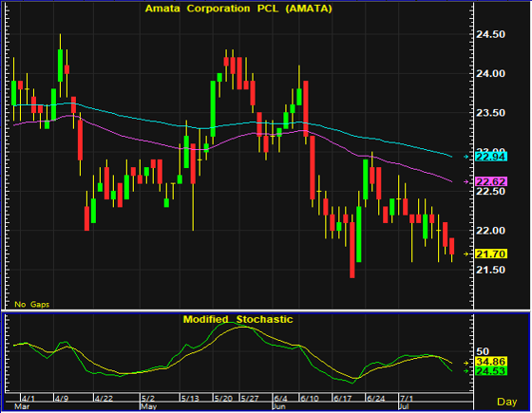Click the 50 level on the stochastic axis
Screen dimensions: 532x413
click(x=483, y=351)
